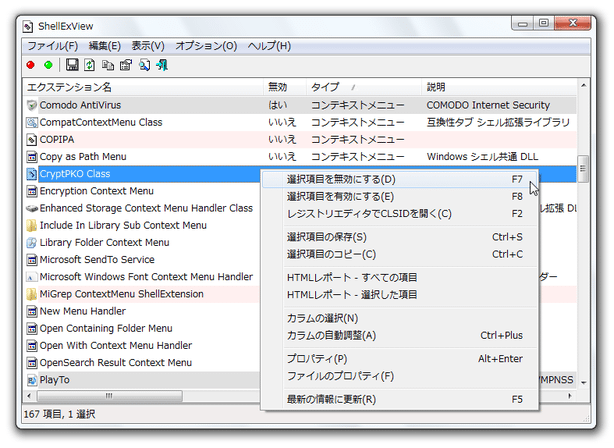
Task: Click the find toolbar icon
Action: [144, 65]
